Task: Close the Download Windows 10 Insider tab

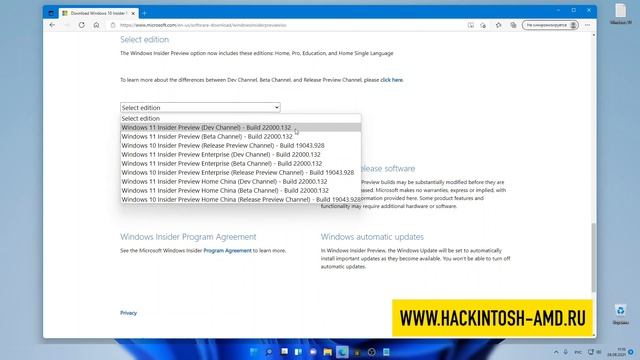Action: pos(133,13)
